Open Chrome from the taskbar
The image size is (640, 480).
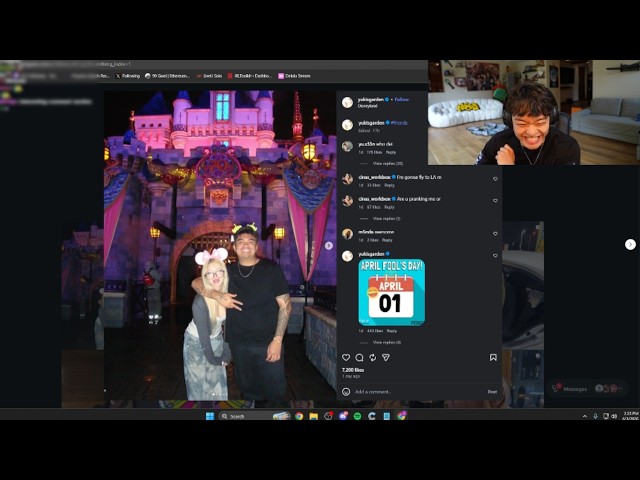pos(299,416)
